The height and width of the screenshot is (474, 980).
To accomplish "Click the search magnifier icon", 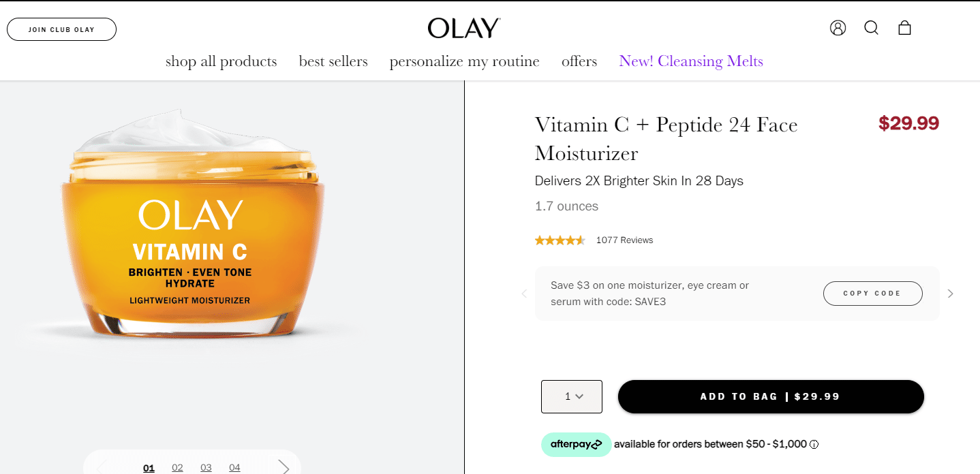I will [x=871, y=28].
